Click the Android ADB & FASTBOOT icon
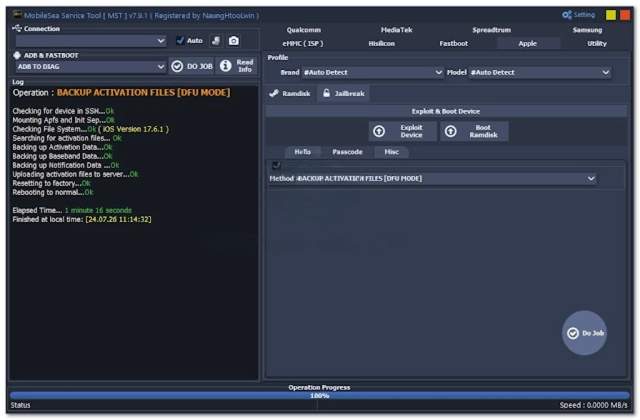This screenshot has height=420, width=640. pyautogui.click(x=17, y=55)
